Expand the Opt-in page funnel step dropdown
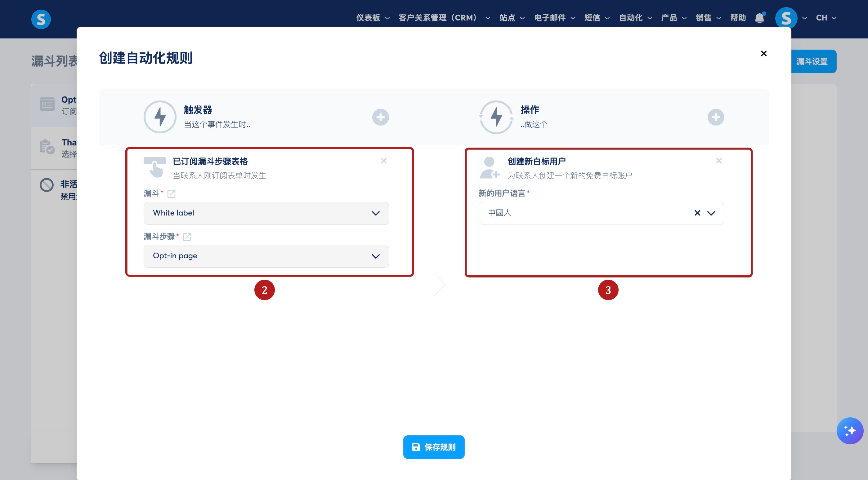868x480 pixels. (x=266, y=256)
